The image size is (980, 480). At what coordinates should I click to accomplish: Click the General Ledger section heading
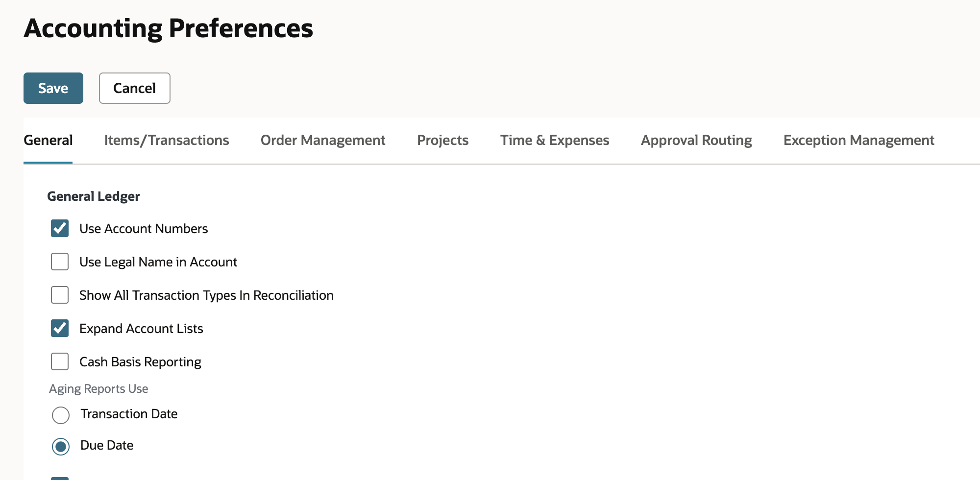pos(94,196)
